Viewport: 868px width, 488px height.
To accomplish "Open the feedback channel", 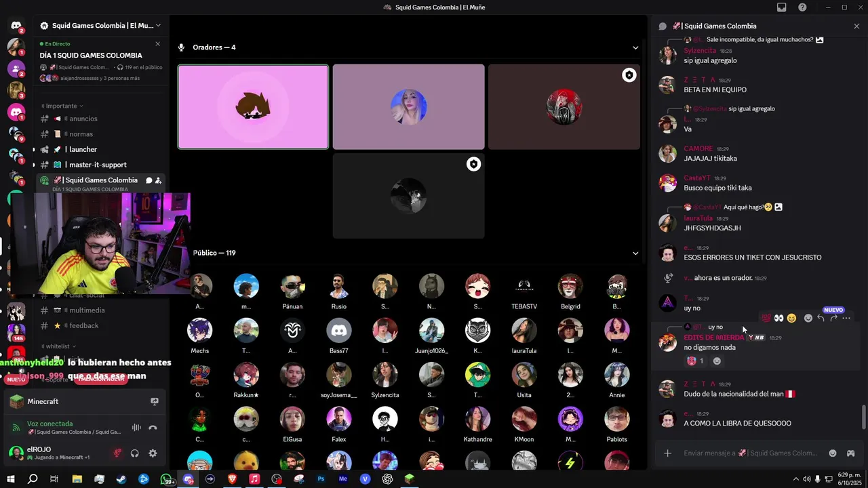I will click(x=100, y=325).
